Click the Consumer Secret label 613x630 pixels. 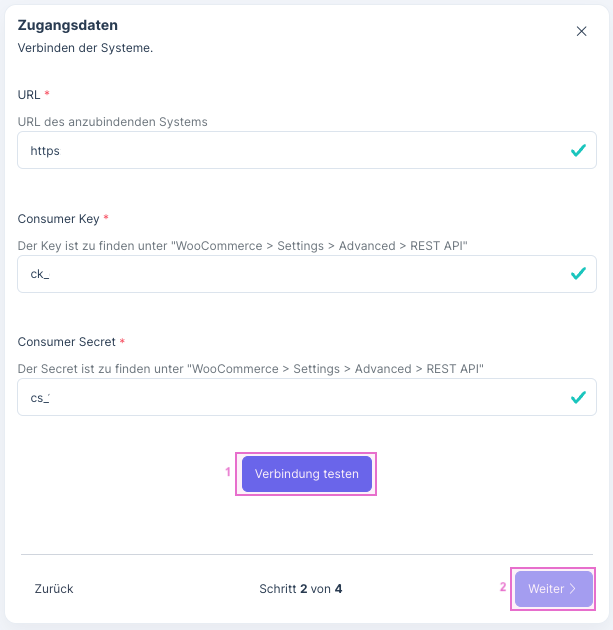(66, 342)
